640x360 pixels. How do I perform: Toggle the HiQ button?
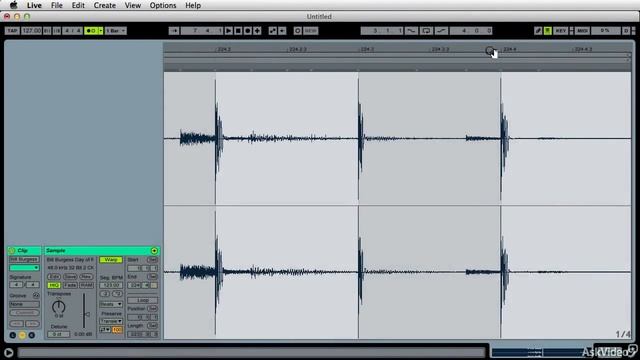pos(54,285)
